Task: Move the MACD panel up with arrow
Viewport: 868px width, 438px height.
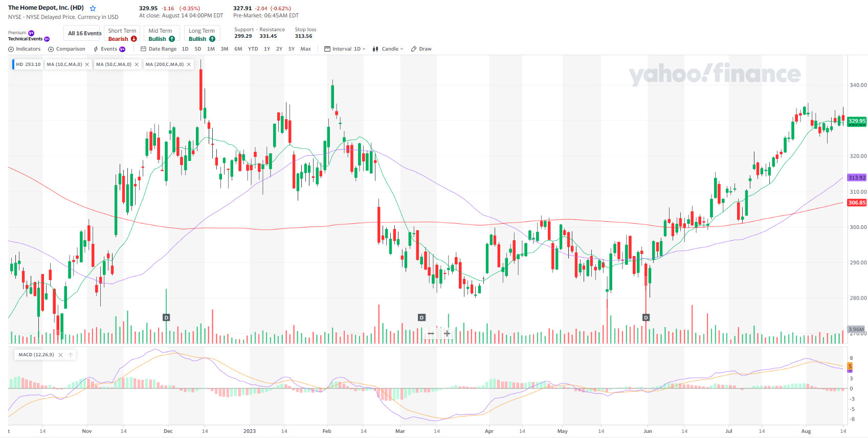Action: point(71,355)
